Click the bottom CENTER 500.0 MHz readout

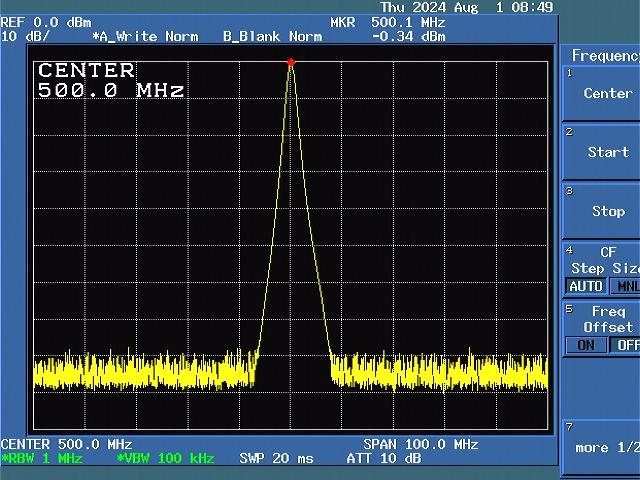[x=67, y=444]
